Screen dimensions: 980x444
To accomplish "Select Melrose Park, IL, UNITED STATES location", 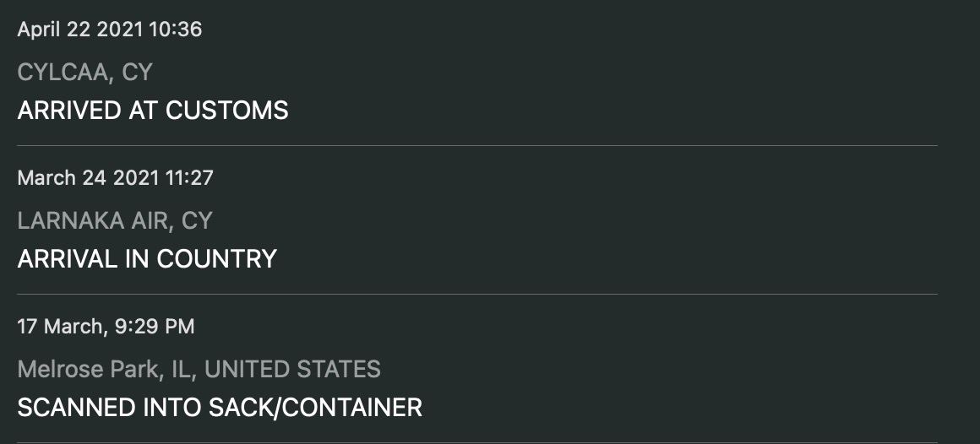I will tap(199, 369).
